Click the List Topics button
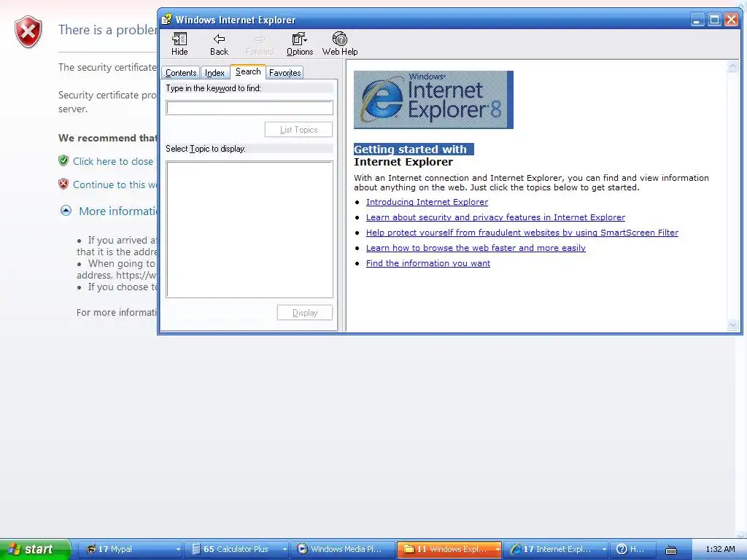The image size is (747, 560). pos(298,130)
